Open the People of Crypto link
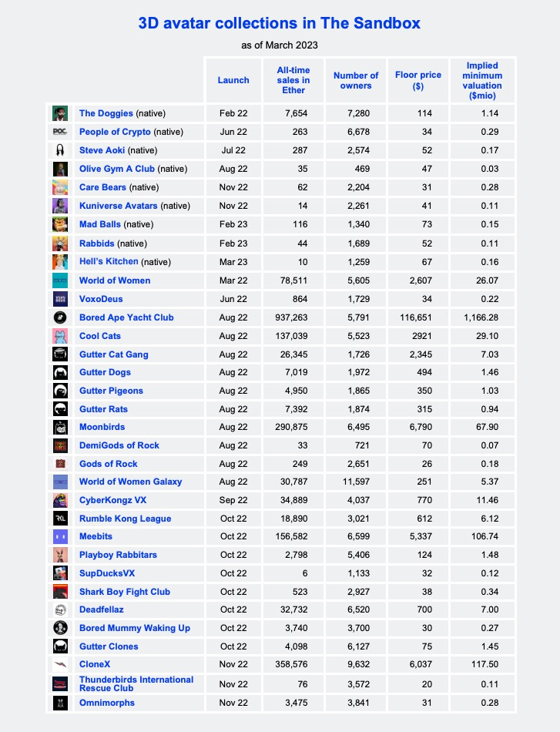 click(x=115, y=132)
